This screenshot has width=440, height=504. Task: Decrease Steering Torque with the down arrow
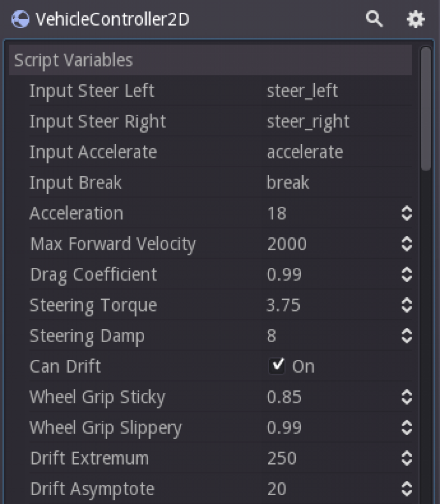tap(408, 309)
